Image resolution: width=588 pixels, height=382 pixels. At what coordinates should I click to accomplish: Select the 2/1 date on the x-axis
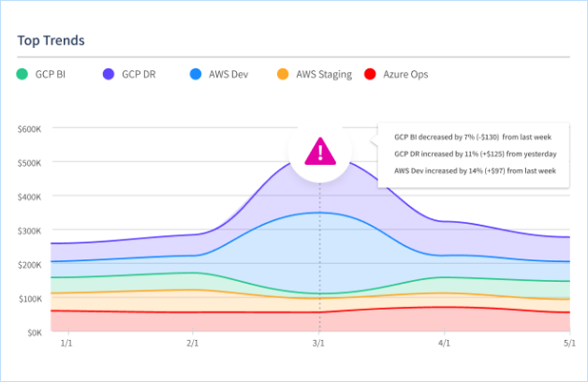click(x=193, y=344)
